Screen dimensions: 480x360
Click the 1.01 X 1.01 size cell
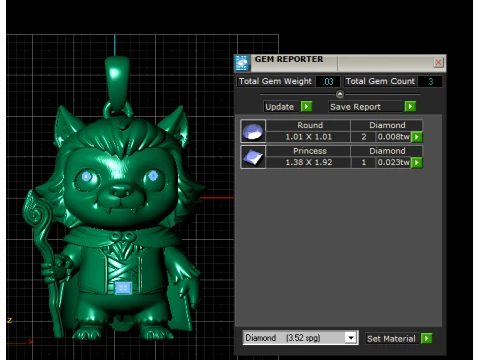(309, 137)
